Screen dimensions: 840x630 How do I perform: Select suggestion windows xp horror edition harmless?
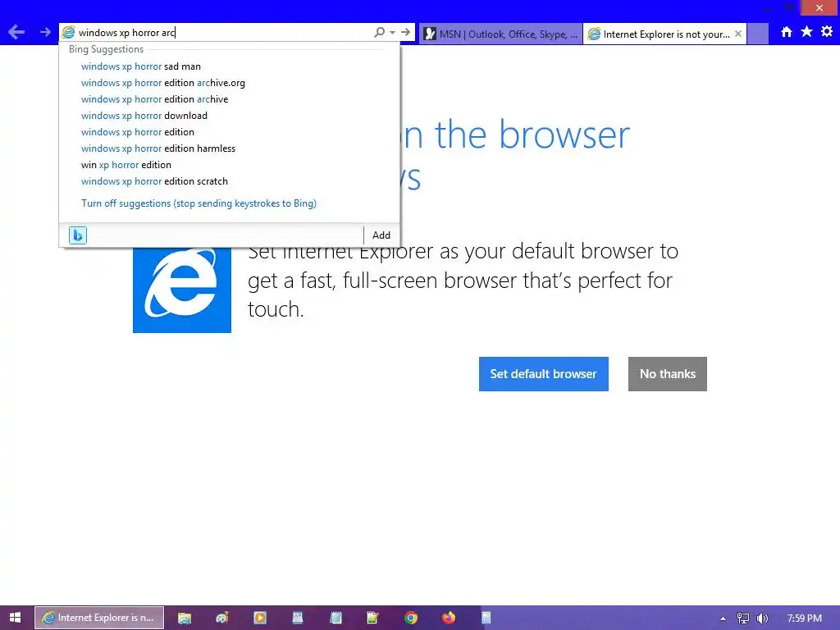158,148
